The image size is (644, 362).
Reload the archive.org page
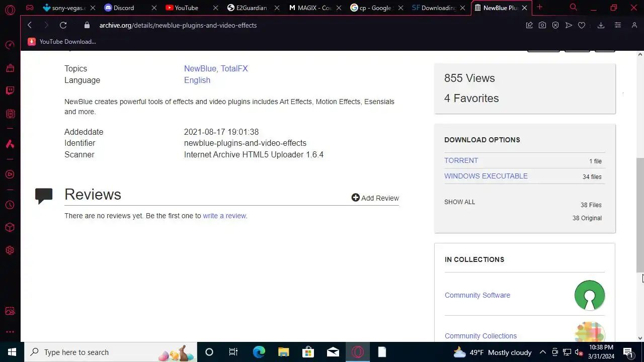pyautogui.click(x=63, y=25)
